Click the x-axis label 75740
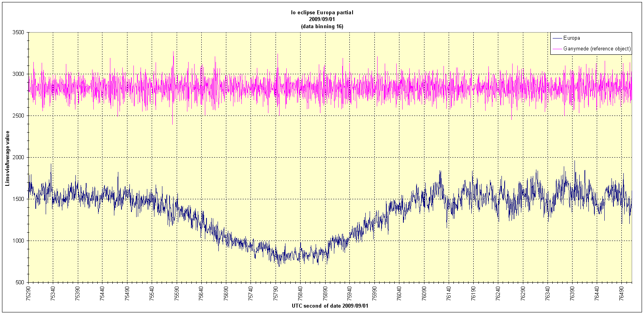Image resolution: width=644 pixels, height=314 pixels. point(251,293)
